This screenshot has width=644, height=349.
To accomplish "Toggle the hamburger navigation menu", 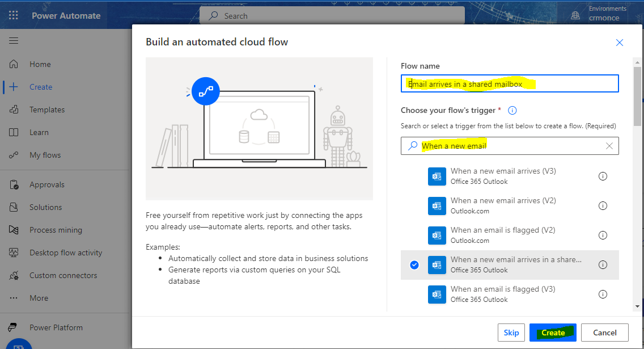I will coord(14,40).
